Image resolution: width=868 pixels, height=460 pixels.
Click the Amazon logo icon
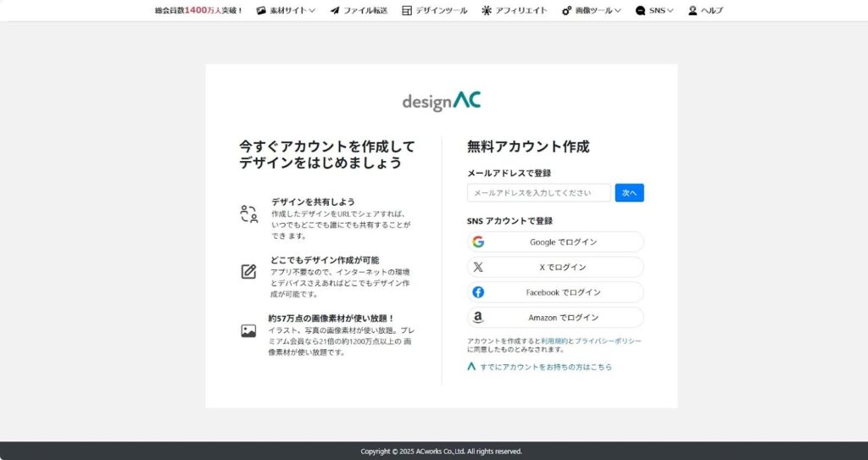click(478, 318)
